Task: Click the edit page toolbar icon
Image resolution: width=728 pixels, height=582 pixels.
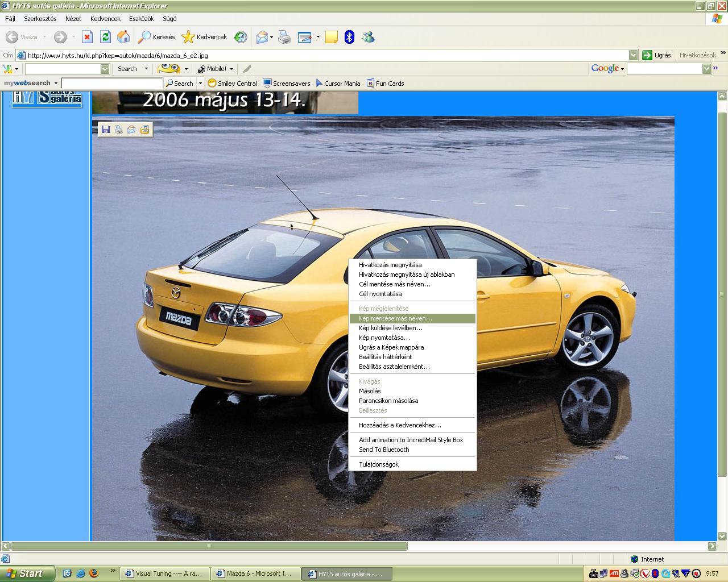Action: click(x=305, y=38)
